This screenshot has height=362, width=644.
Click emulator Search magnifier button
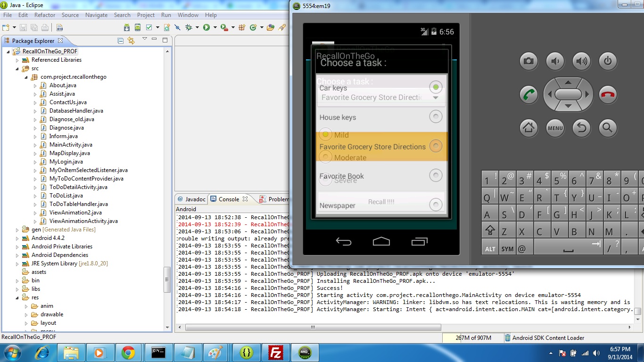608,127
